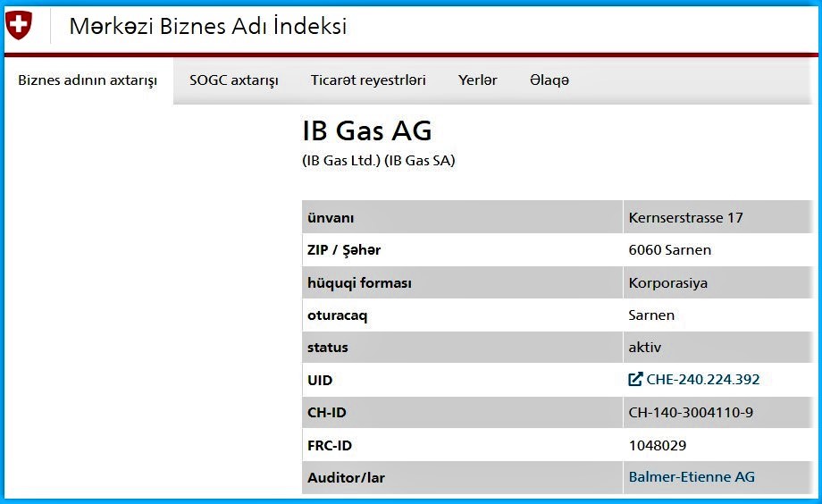Viewport: 822px width, 504px height.
Task: Click the CH-140-3004110-9 CH-ID value
Action: coord(691,412)
